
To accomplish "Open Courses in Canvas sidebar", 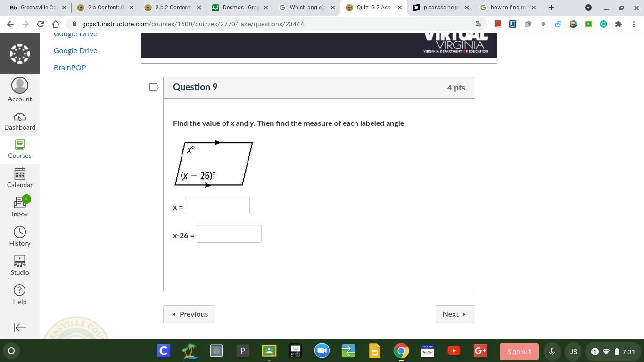I will (20, 149).
